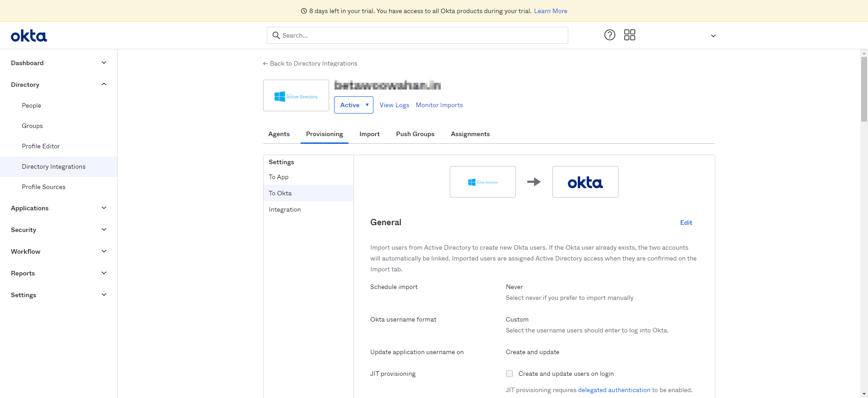Screen dimensions: 868x398
Task: Click the 'Okta username format' label
Action: (x=403, y=319)
